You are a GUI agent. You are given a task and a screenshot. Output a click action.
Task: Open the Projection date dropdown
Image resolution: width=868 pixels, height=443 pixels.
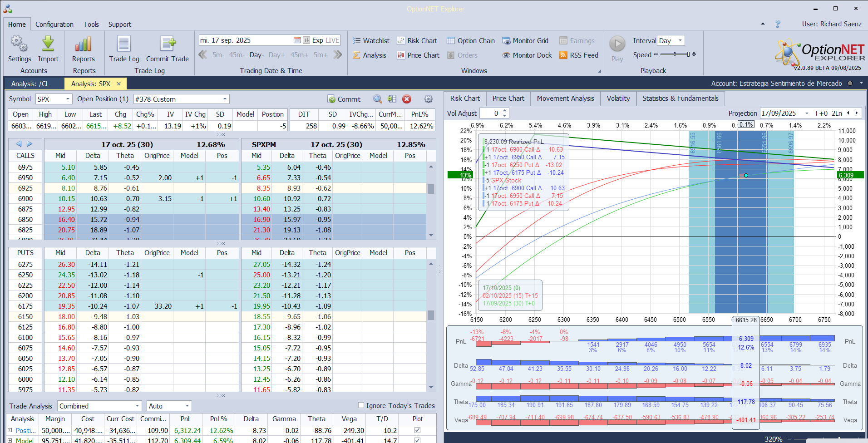coord(807,113)
